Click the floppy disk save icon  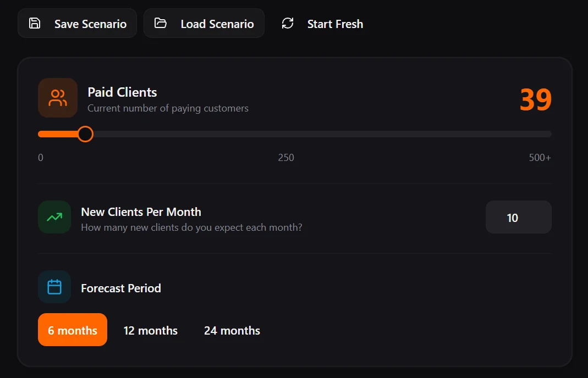tap(34, 23)
